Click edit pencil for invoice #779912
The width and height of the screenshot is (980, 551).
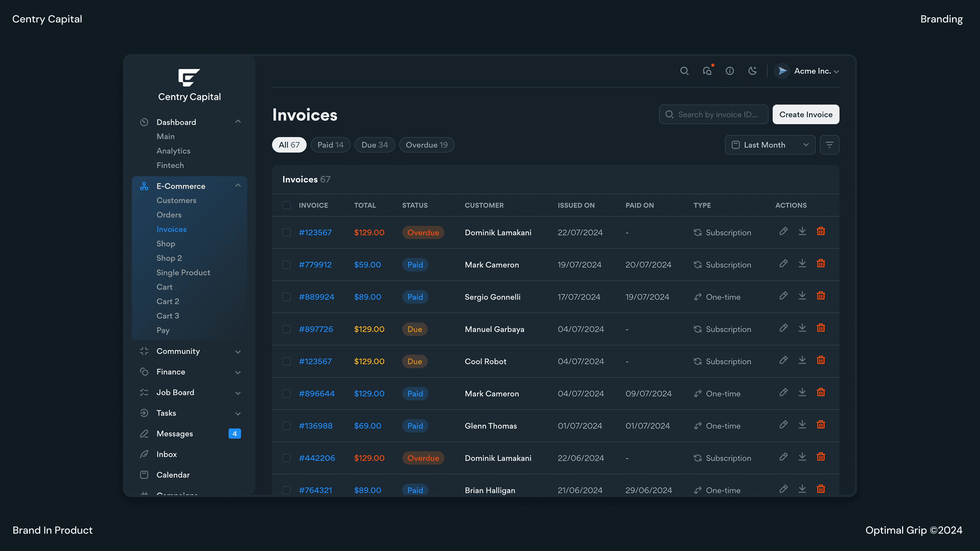pyautogui.click(x=783, y=264)
